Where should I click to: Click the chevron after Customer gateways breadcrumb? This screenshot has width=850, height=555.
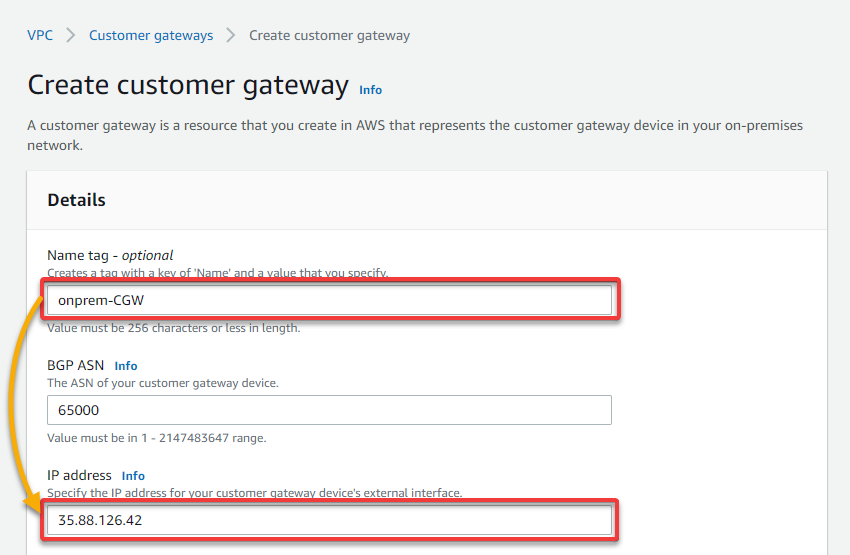pos(231,35)
